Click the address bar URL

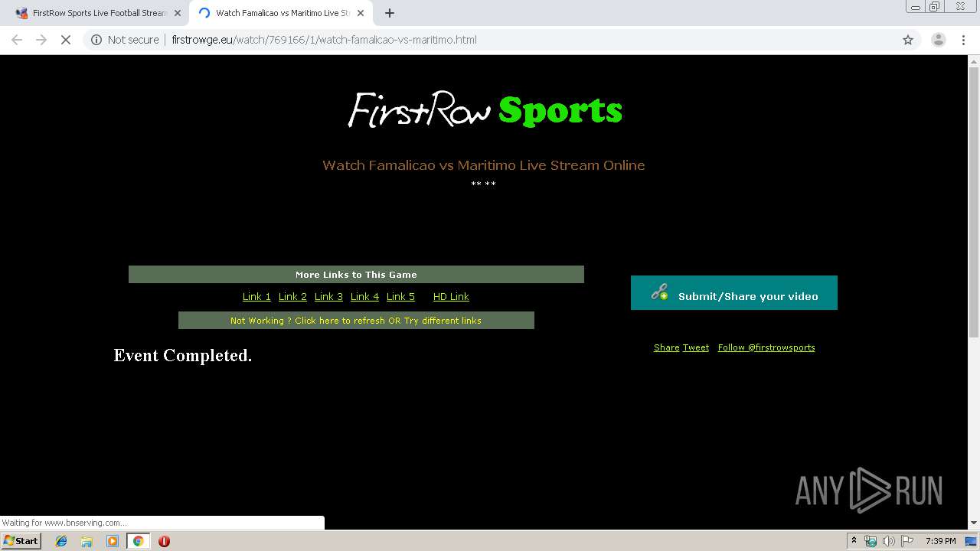click(x=324, y=40)
